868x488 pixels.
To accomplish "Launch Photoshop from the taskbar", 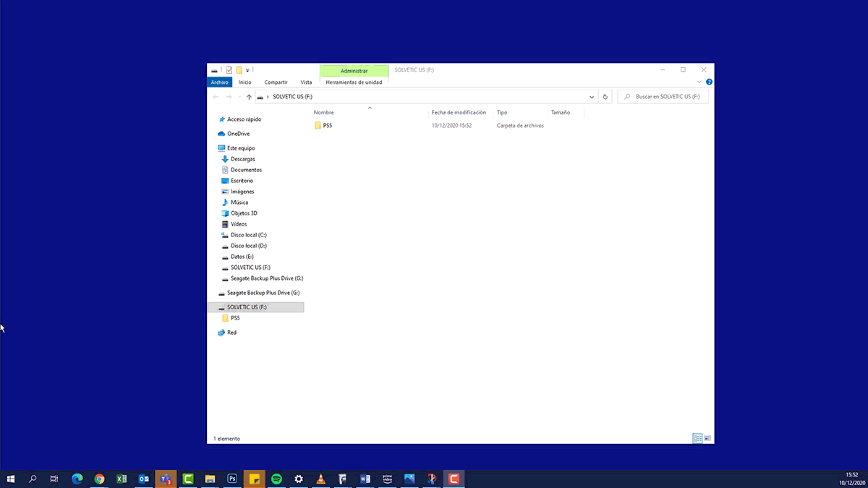I will (231, 479).
